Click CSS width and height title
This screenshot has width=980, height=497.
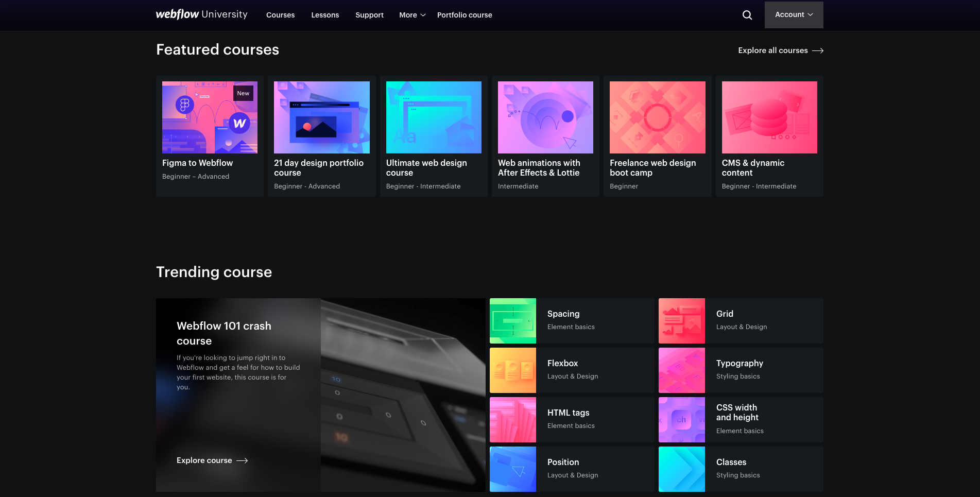pos(737,413)
